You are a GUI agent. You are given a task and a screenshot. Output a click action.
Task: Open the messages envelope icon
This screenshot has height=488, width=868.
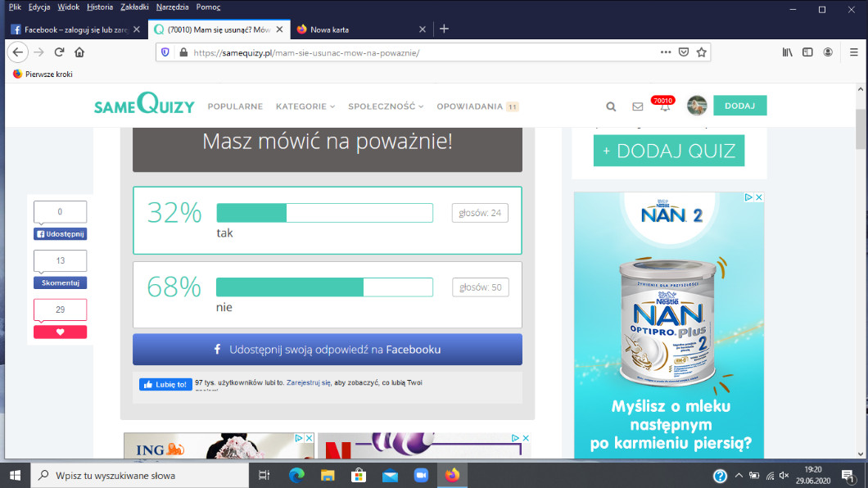coord(638,106)
